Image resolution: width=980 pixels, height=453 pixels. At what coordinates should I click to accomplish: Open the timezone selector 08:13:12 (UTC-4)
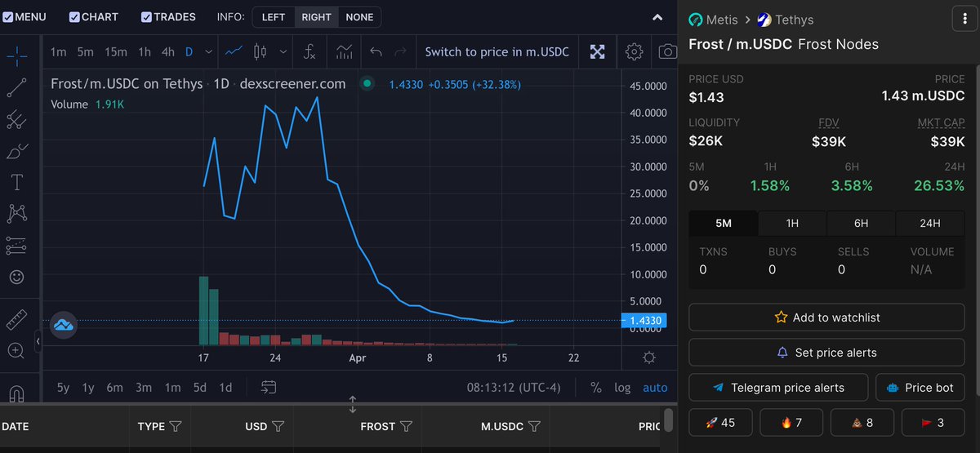pyautogui.click(x=514, y=388)
